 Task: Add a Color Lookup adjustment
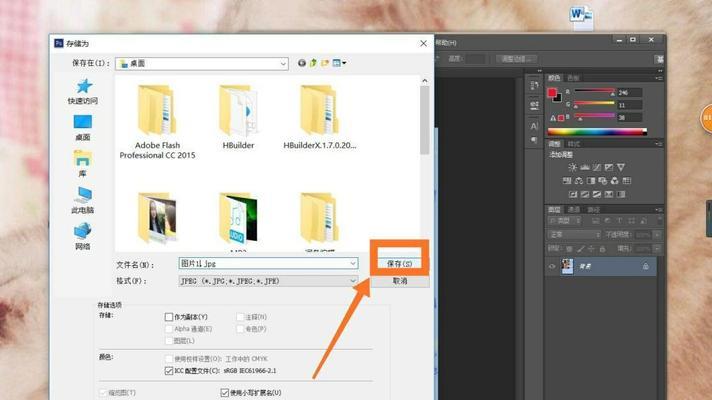click(627, 181)
